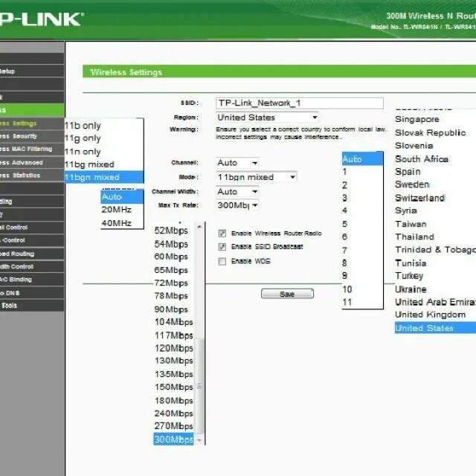Select 72Mbps in rate list
476x476 pixels.
[173, 283]
